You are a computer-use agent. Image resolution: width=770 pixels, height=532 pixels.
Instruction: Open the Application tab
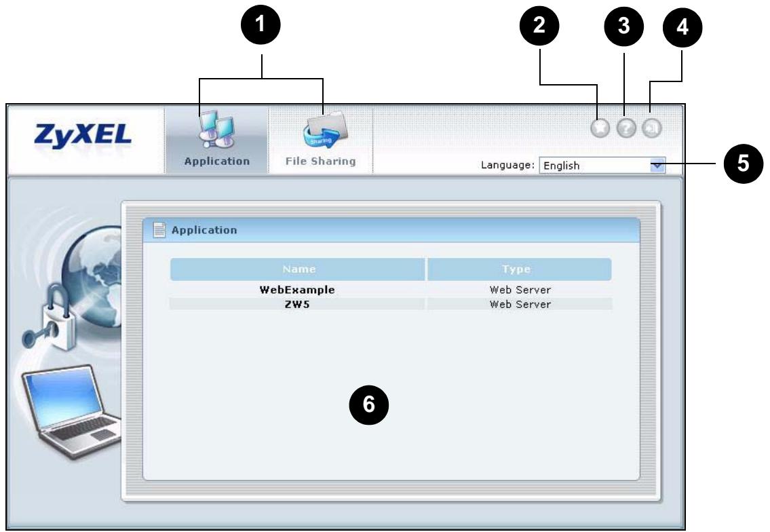pos(216,140)
